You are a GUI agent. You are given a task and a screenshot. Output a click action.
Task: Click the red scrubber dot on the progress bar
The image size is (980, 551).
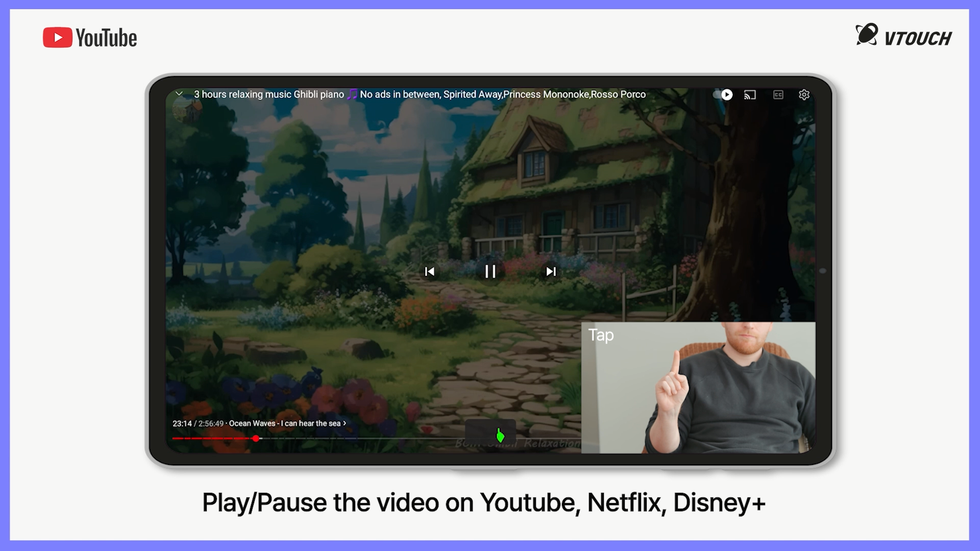256,438
